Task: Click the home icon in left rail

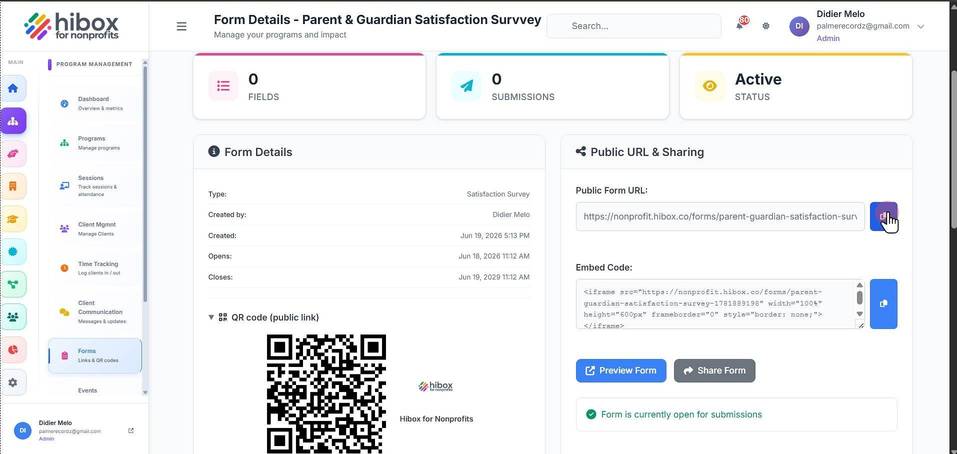Action: tap(13, 88)
